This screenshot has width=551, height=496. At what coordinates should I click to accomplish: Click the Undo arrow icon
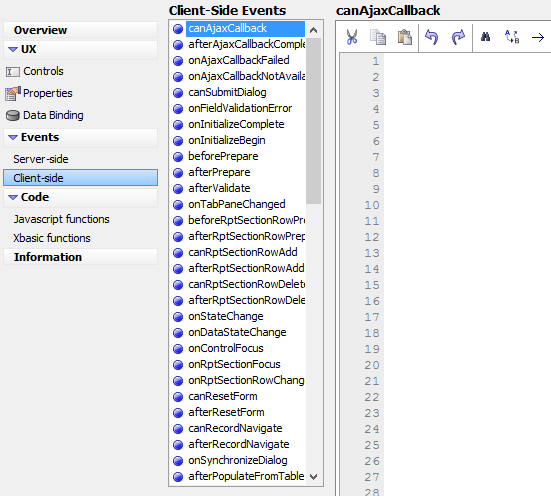[x=432, y=37]
